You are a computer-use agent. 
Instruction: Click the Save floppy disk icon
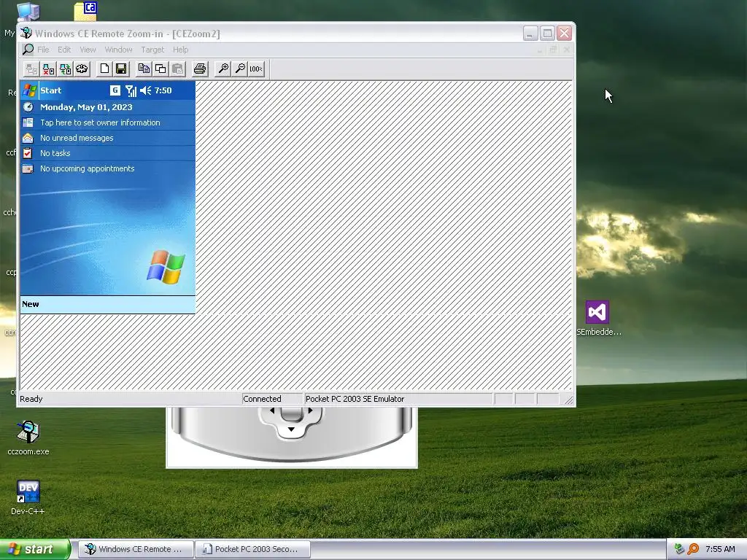121,69
